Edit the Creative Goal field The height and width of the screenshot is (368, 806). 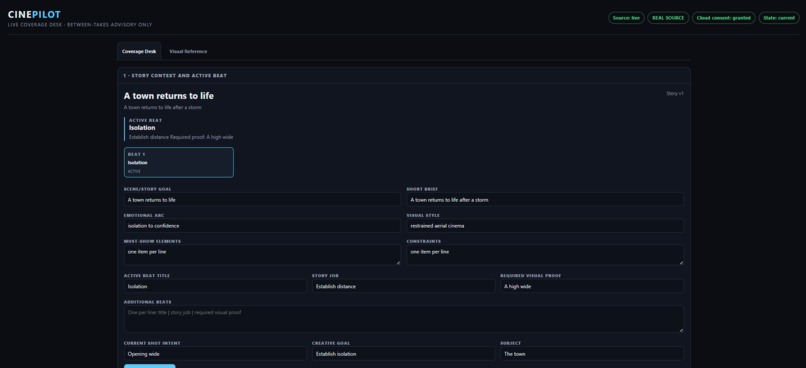(x=404, y=354)
